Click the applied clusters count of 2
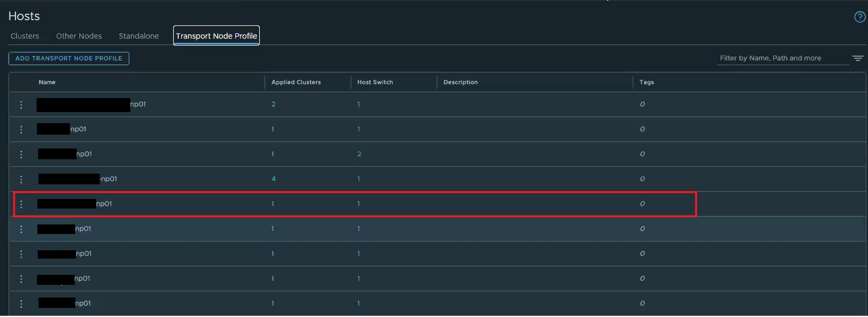Screen dimensions: 868x317 [273, 104]
